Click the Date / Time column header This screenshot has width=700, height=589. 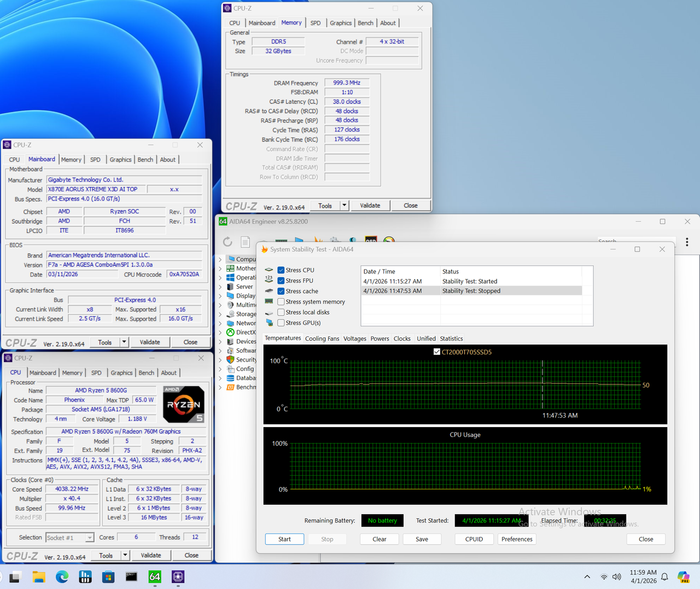tap(401, 272)
